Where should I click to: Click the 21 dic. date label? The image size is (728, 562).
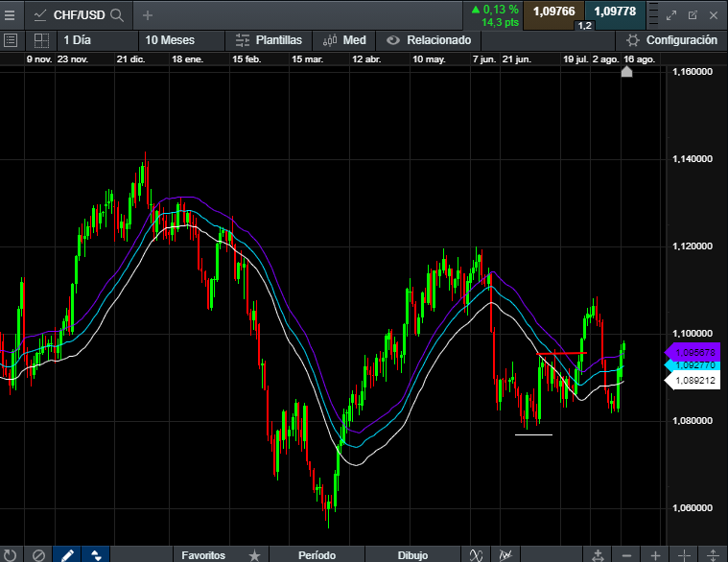131,59
